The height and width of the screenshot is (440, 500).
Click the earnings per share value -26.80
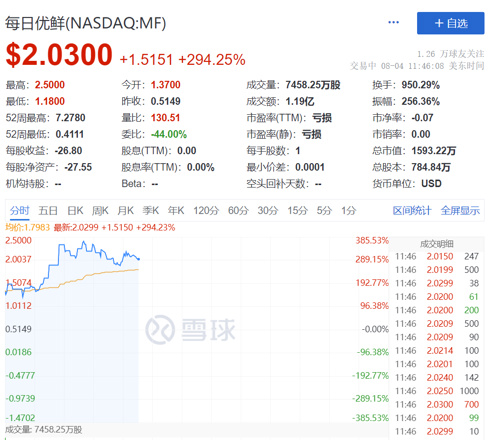pyautogui.click(x=68, y=151)
